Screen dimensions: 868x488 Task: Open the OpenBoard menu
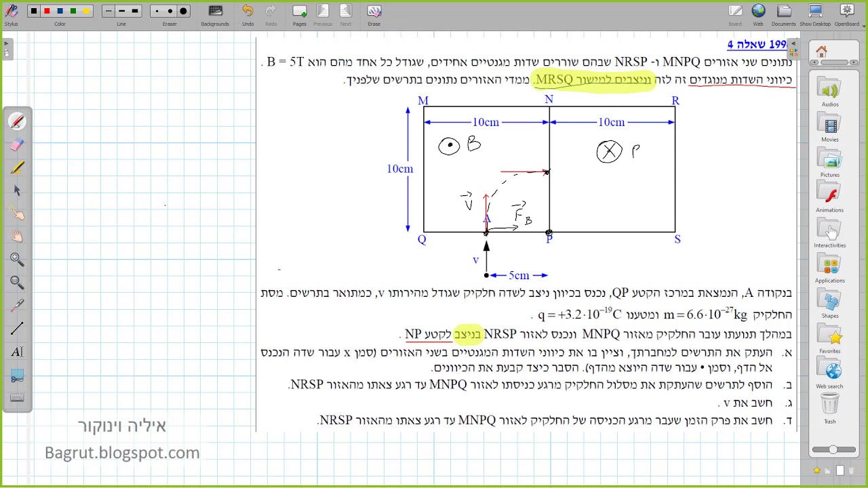coord(846,14)
